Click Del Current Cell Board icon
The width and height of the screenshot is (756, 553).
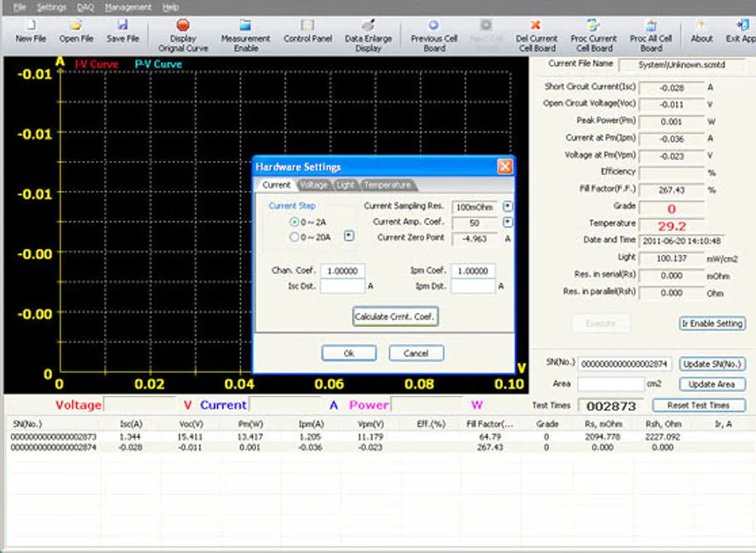pos(537,27)
